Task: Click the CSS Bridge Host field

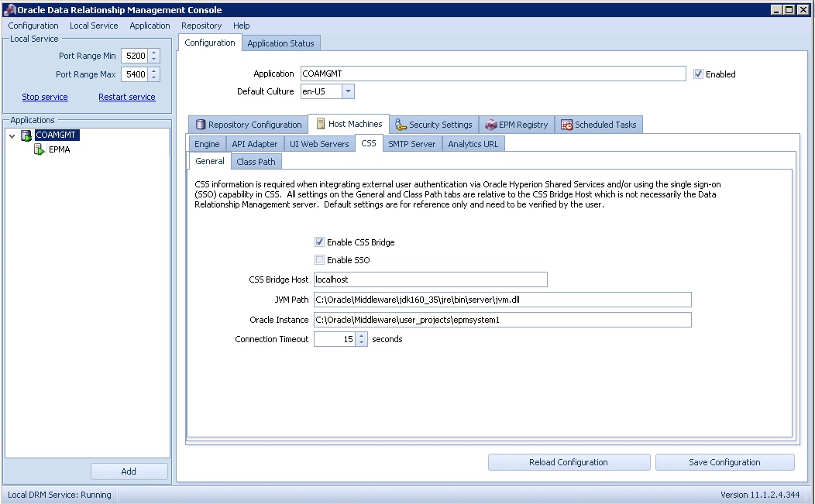Action: click(431, 279)
